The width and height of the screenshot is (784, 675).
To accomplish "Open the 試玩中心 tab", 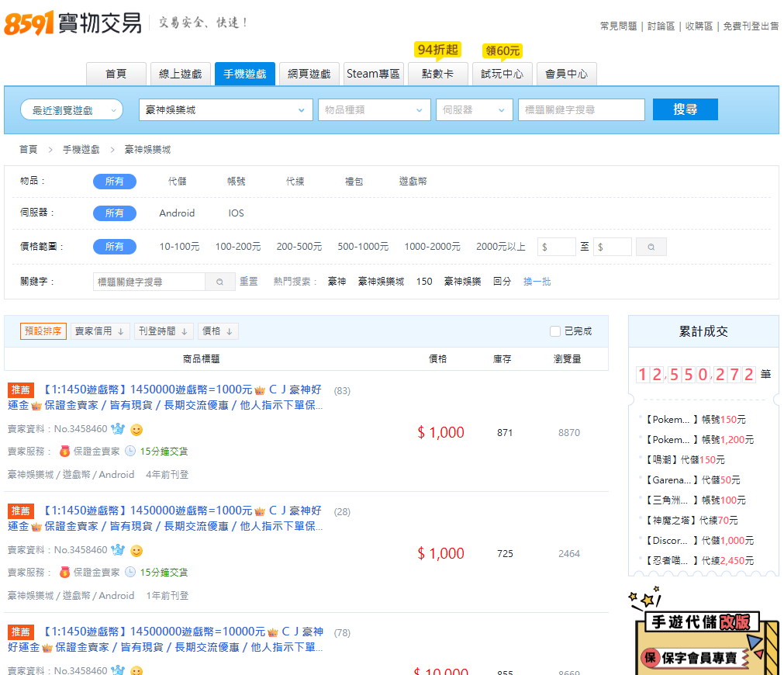I will [503, 74].
